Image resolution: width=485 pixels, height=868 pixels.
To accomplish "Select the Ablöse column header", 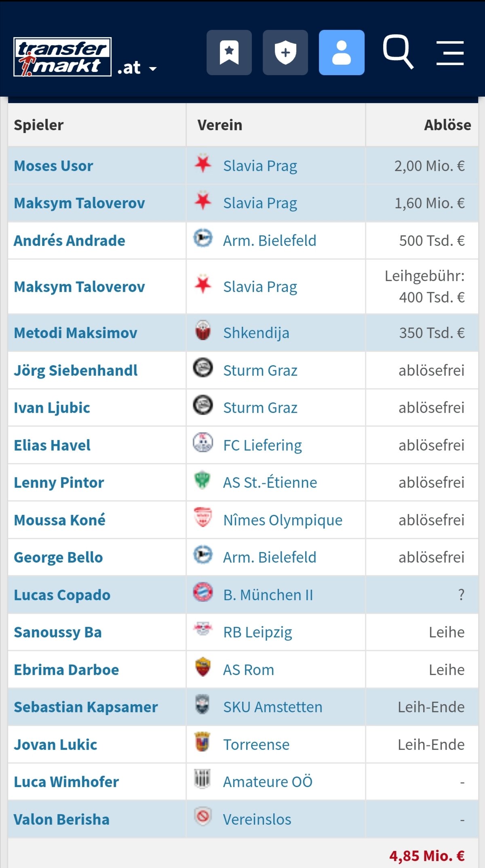I will tap(447, 125).
